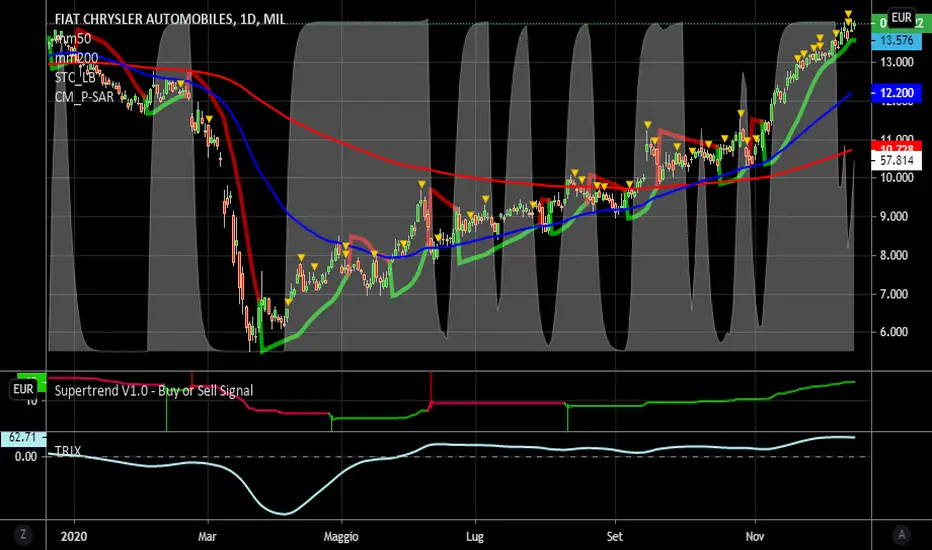Click the 10.000 price axis tick
This screenshot has height=550, width=932.
(x=896, y=178)
